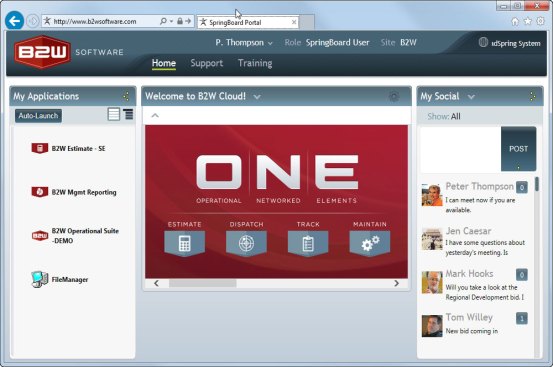Click Peter Thompson's comment count badge
Viewport: 553px width, 367px height.
tap(522, 187)
